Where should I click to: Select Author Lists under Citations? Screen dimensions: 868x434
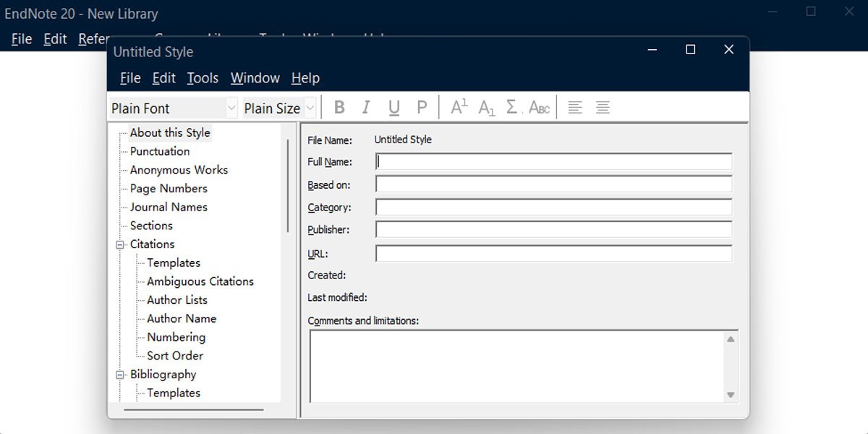point(176,299)
